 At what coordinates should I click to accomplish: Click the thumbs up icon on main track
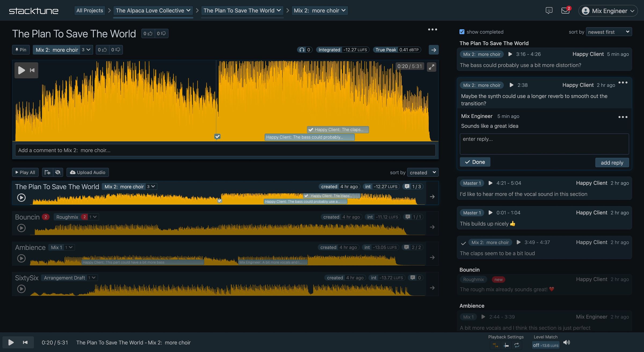[147, 33]
